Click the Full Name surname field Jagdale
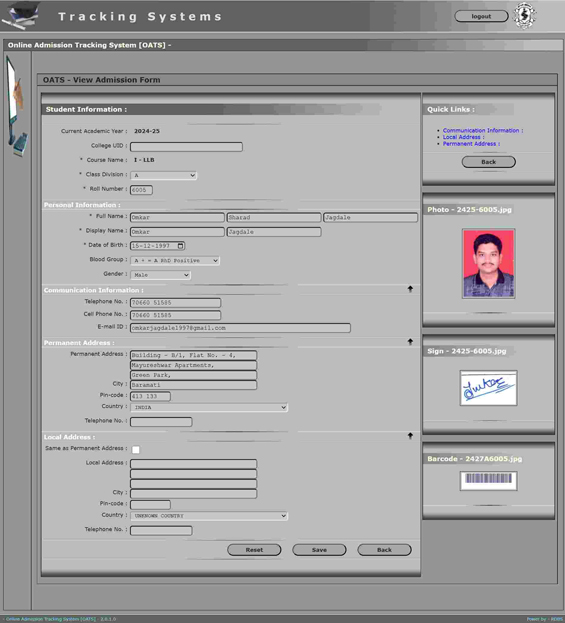The image size is (565, 623). tap(371, 217)
